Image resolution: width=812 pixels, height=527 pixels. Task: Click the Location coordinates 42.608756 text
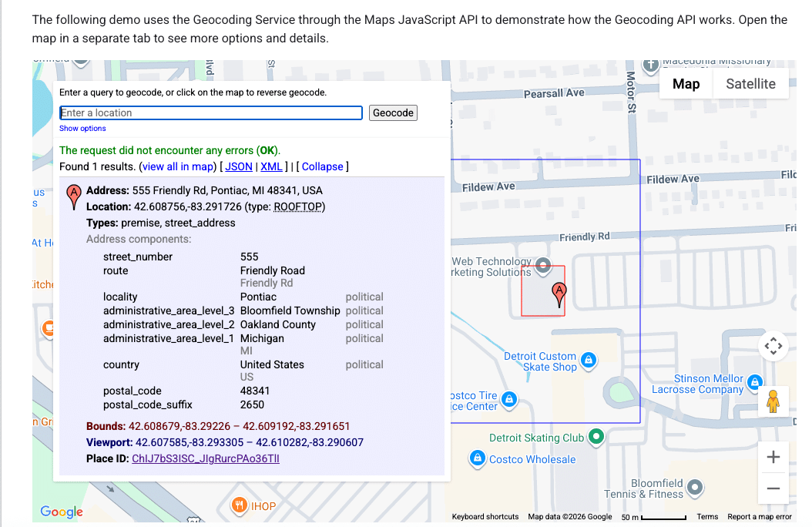(x=188, y=207)
